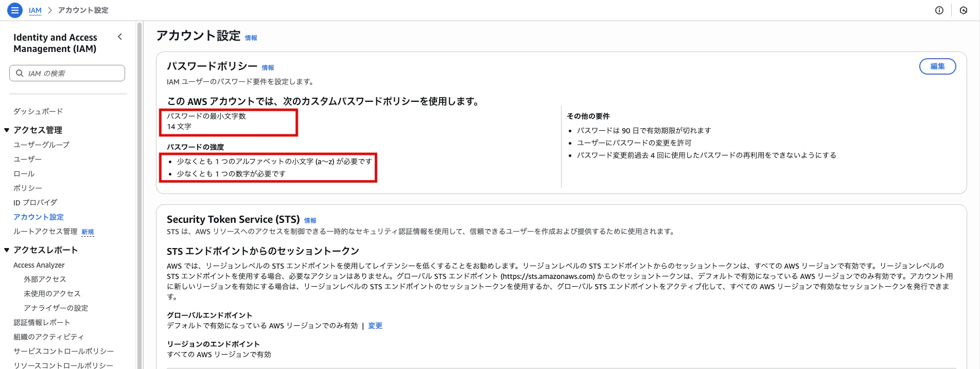Click '少なくとも 1 つの数字が必要です' requirement
Viewport: 980px width, 369px height.
[x=231, y=174]
